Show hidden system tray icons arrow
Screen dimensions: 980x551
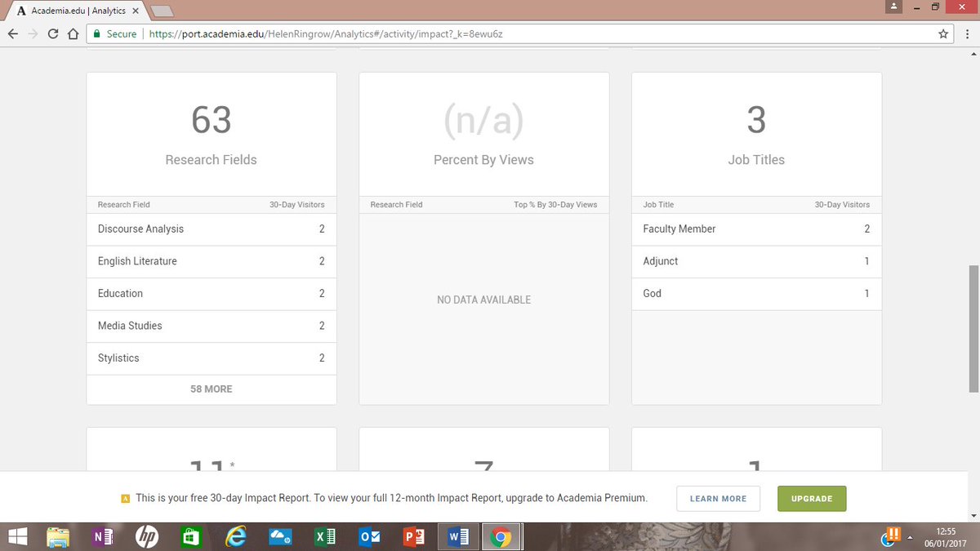click(909, 537)
